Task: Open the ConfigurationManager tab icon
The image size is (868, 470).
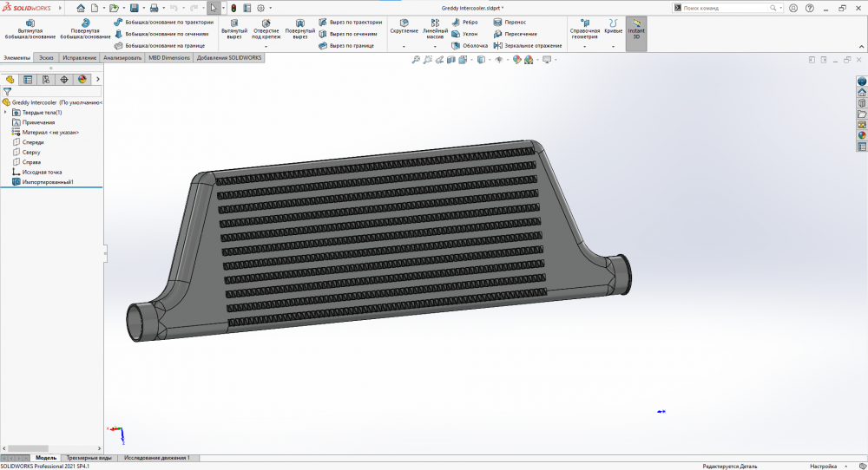Action: click(46, 79)
